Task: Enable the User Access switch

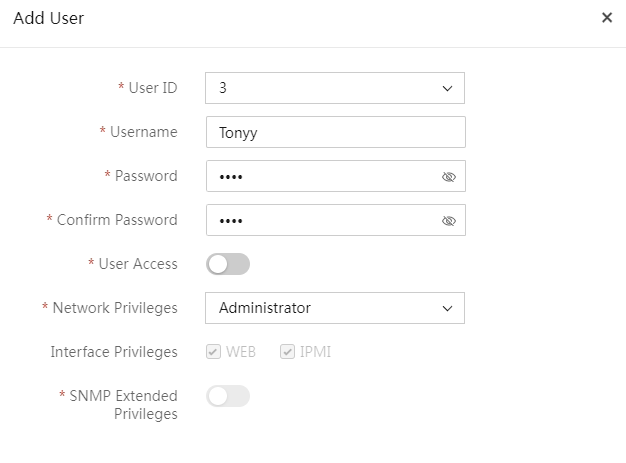Action: 228,264
